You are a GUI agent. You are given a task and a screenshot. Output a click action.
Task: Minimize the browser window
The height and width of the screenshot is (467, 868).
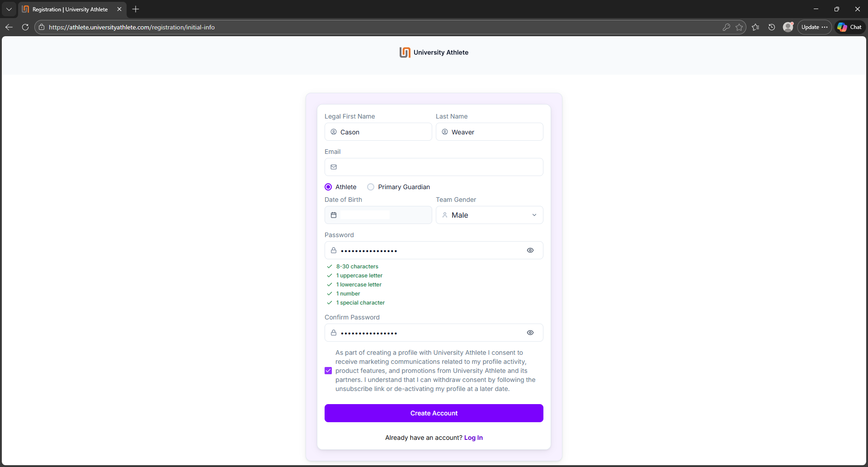point(816,9)
